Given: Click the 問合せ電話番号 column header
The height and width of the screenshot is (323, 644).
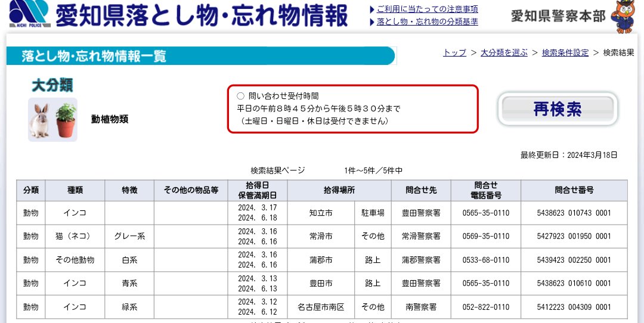Looking at the screenshot, I should [x=486, y=191].
